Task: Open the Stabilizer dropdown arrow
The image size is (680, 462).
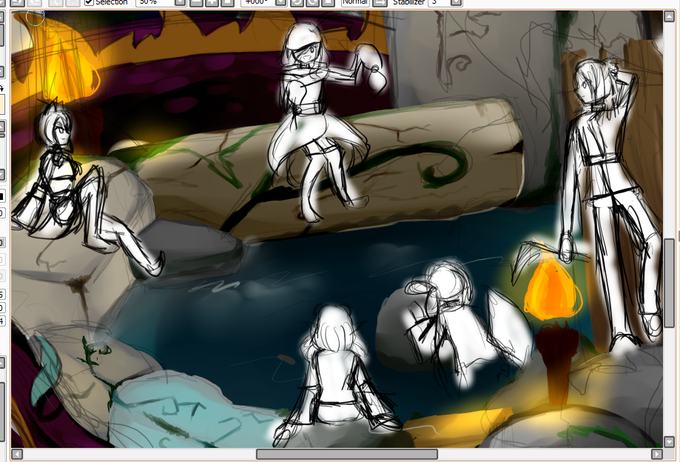Action: coord(456,2)
